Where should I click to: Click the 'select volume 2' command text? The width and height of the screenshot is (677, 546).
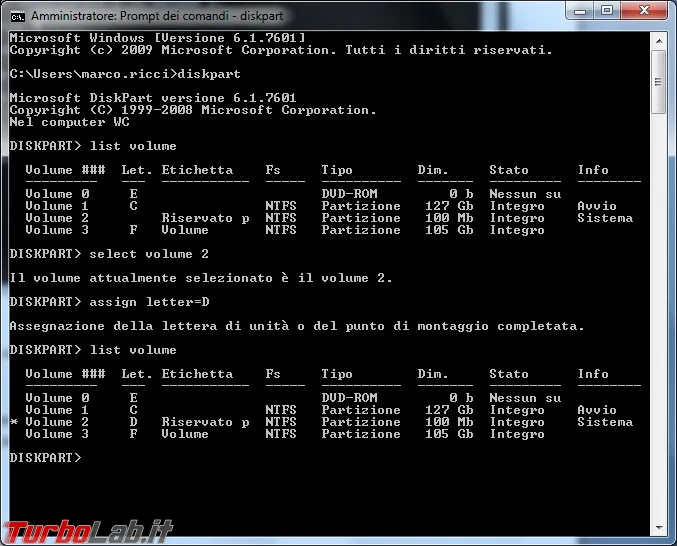pyautogui.click(x=149, y=254)
